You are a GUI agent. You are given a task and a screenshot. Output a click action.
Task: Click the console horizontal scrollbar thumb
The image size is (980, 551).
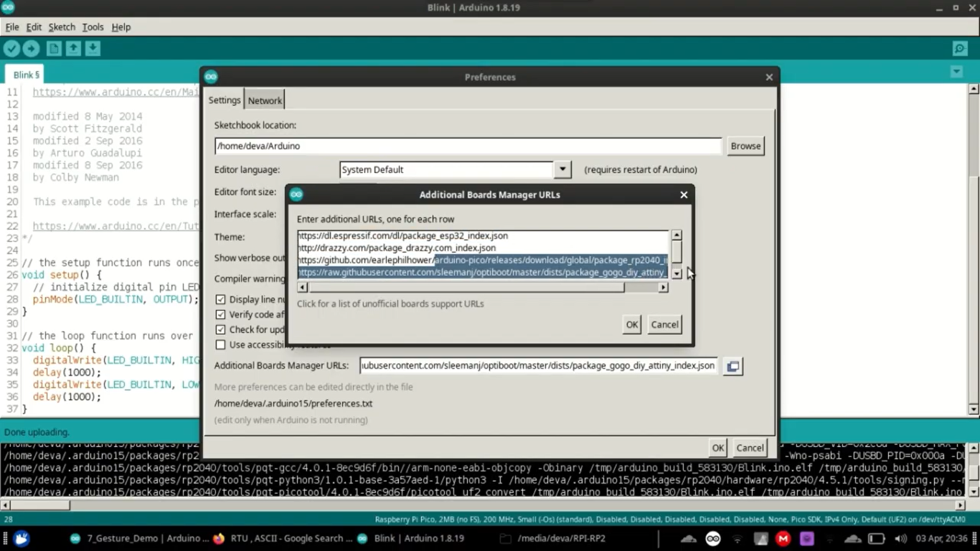(39, 504)
